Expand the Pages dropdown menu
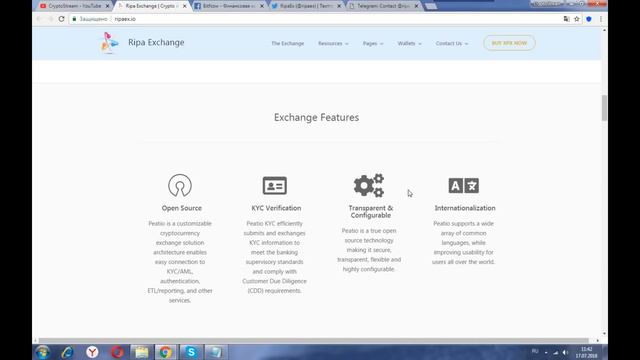The height and width of the screenshot is (360, 640). coord(373,43)
